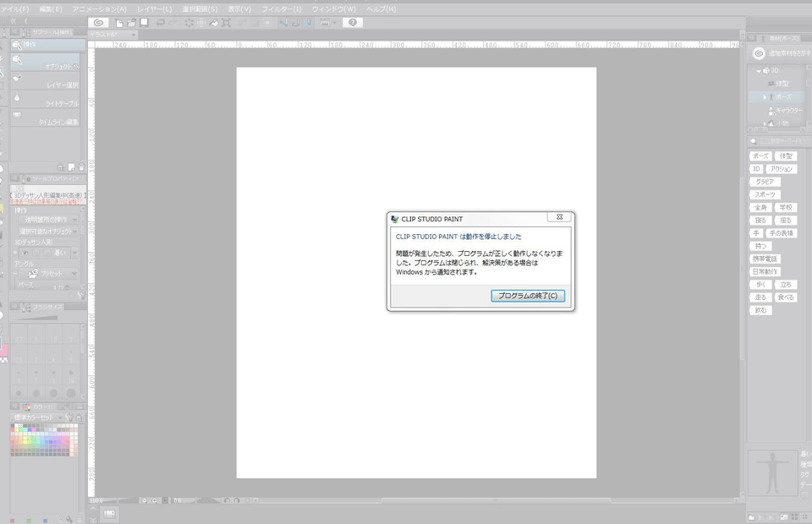Click the Open file folder icon in the toolbar
The width and height of the screenshot is (812, 524).
(133, 23)
